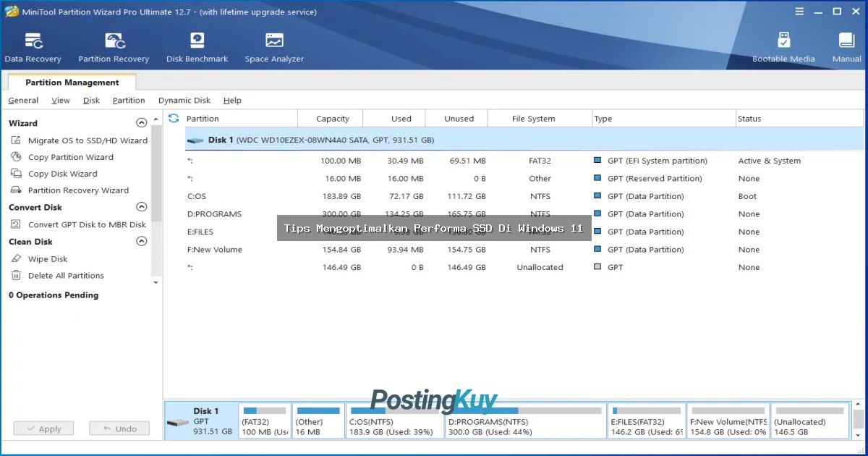Open the Manual
Screen dimensions: 868x456
pos(846,48)
